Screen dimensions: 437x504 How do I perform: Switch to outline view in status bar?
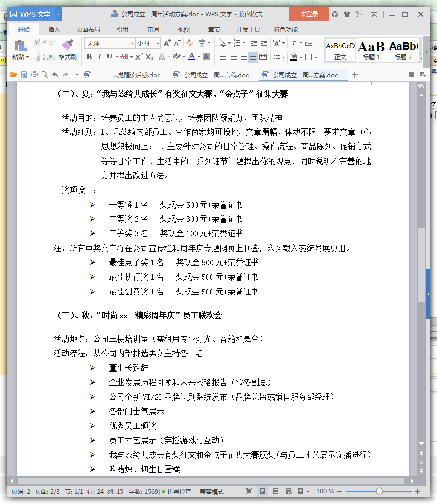click(x=276, y=491)
